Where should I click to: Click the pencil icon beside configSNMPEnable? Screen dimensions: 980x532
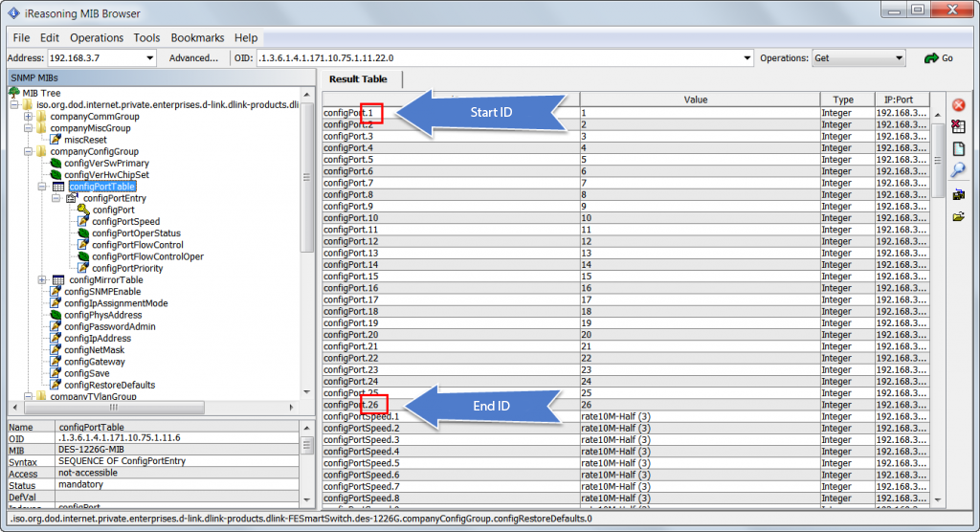(x=56, y=291)
